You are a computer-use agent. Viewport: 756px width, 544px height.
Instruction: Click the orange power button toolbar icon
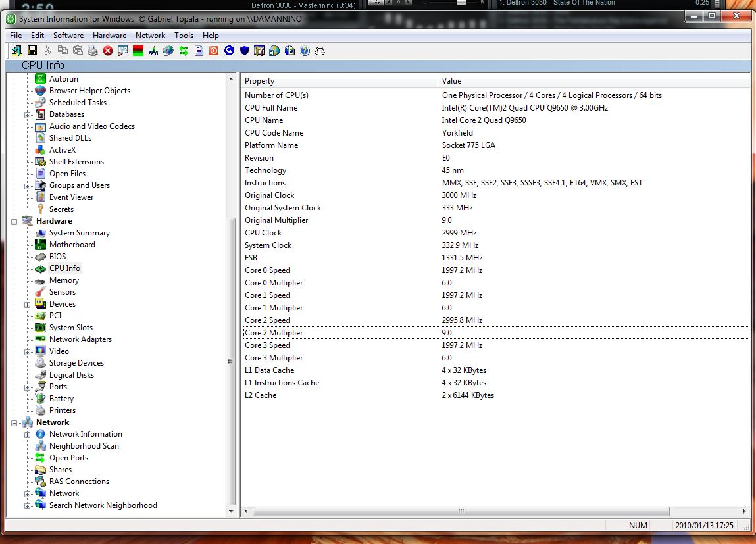click(x=214, y=51)
